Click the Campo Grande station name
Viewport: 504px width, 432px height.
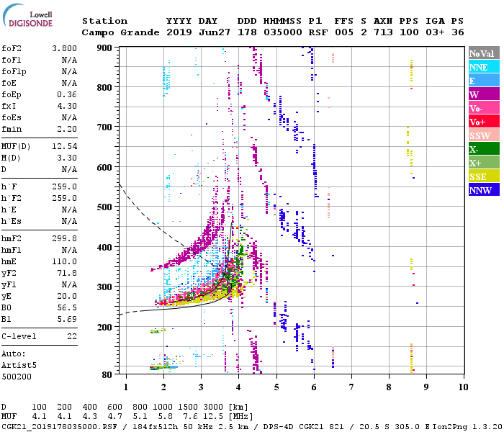[x=120, y=32]
